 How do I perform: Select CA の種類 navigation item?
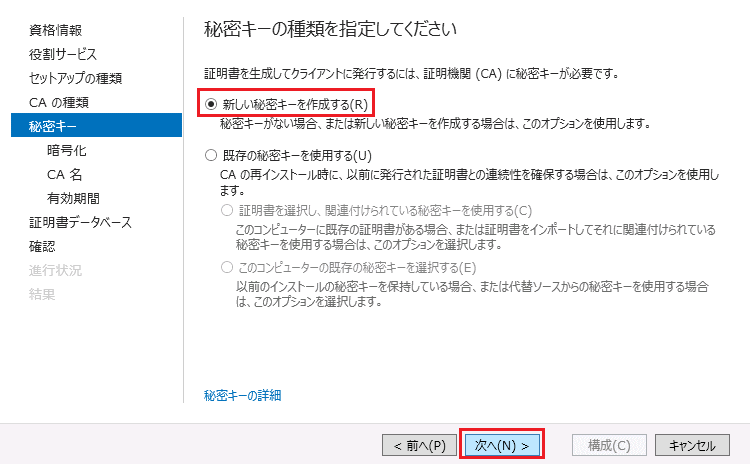59,102
